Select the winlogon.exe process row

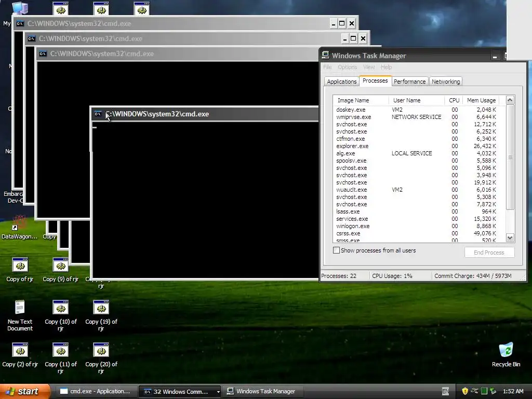[x=416, y=227]
